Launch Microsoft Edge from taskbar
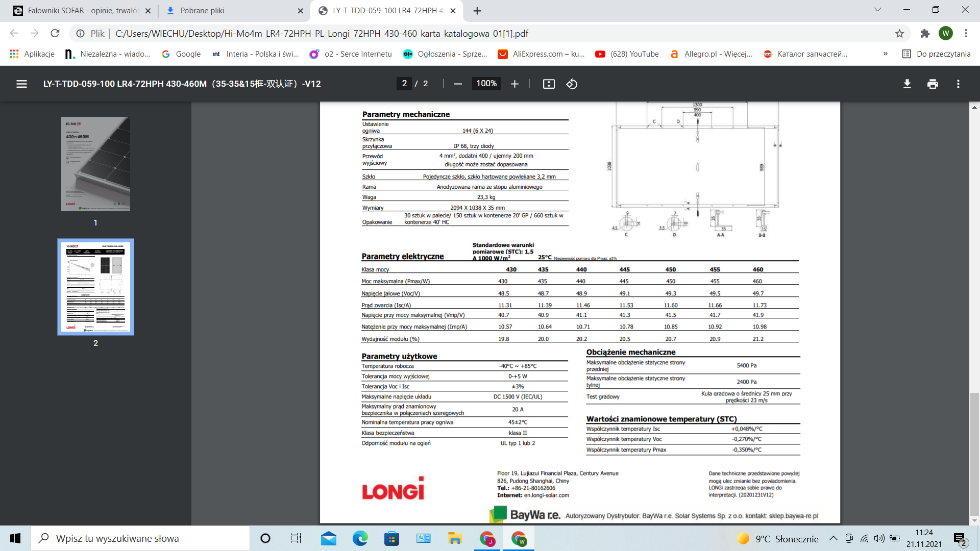The height and width of the screenshot is (551, 980). [x=360, y=538]
